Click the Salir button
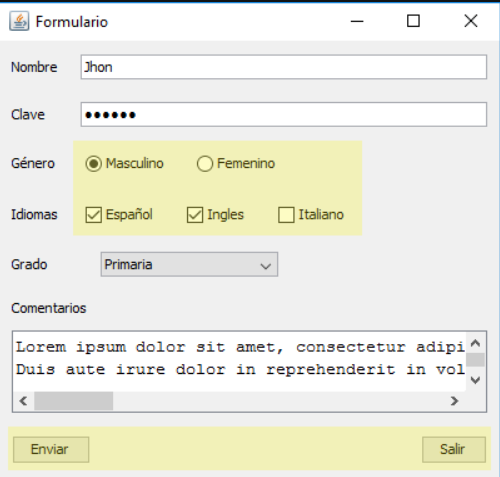The height and width of the screenshot is (477, 500). point(454,449)
